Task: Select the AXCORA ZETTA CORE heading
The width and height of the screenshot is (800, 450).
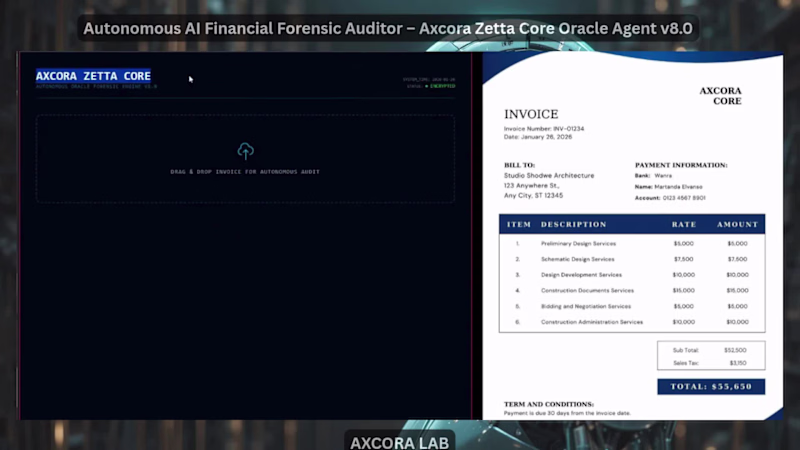Action: [x=93, y=76]
